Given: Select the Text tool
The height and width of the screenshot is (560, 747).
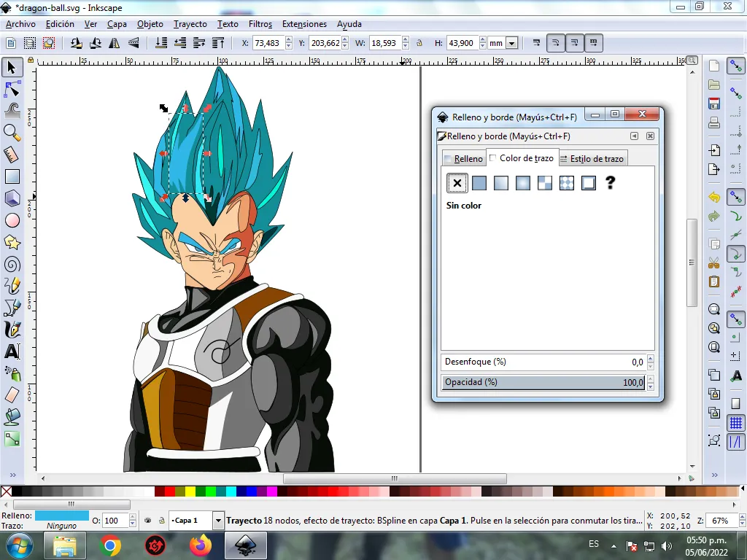Looking at the screenshot, I should coord(12,351).
